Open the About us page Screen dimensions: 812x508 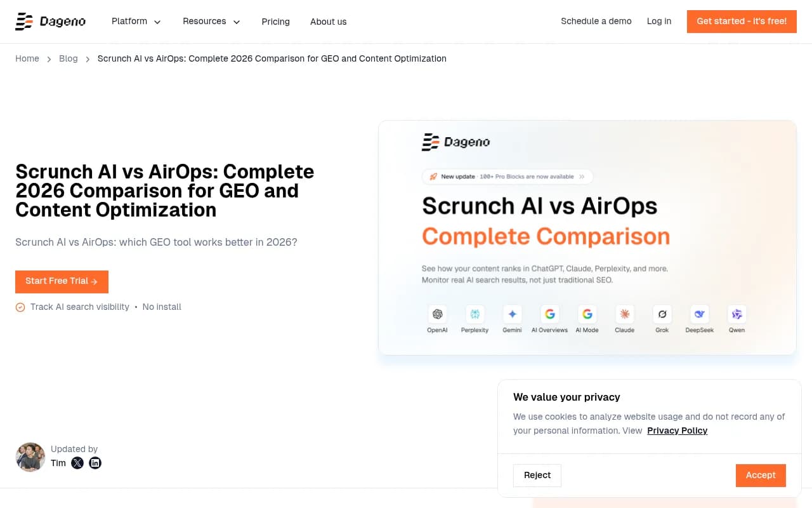(328, 22)
